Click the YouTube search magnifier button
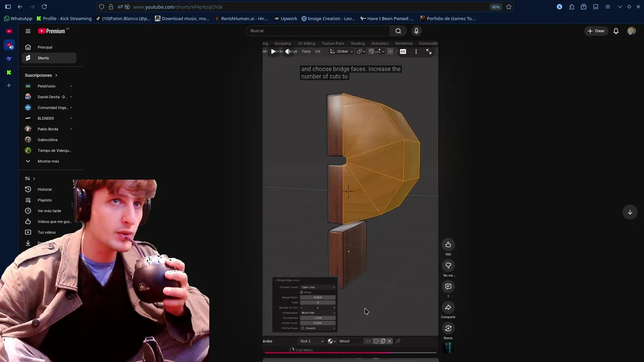The width and height of the screenshot is (644, 362). click(x=398, y=31)
